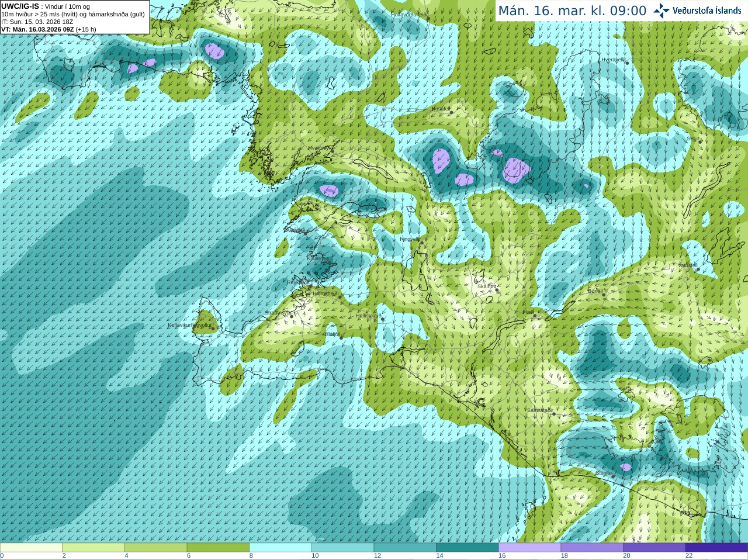Viewport: 748px width, 560px height.
Task: Select the above 22 m/s dark indigo legend swatch
Action: 717,548
